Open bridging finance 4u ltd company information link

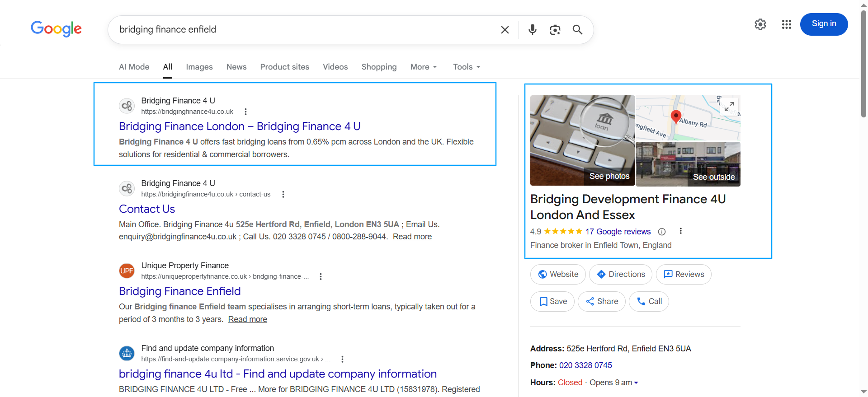[278, 374]
